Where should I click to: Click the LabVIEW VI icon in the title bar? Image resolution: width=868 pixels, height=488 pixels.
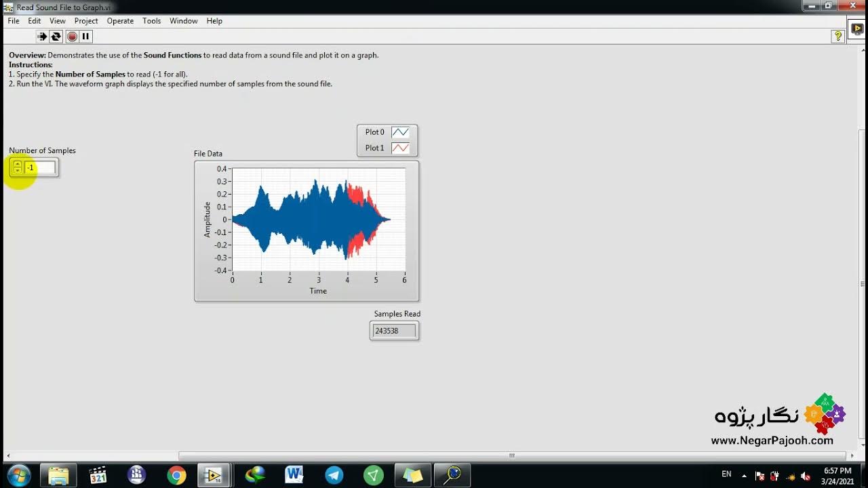pos(9,7)
